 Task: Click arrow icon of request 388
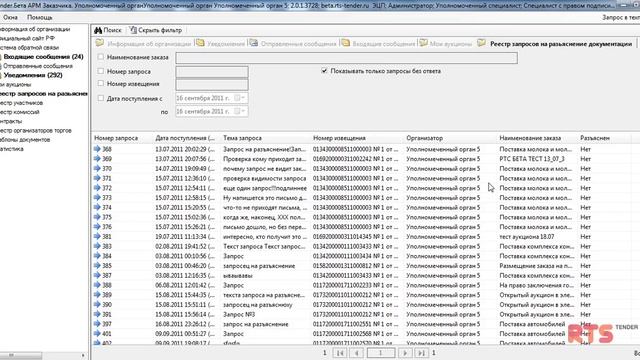pyautogui.click(x=97, y=285)
